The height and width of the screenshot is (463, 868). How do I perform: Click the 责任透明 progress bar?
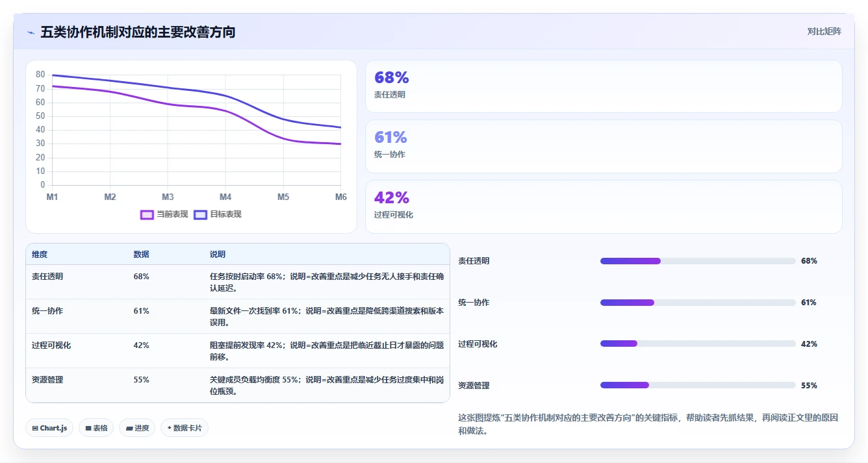coord(698,261)
